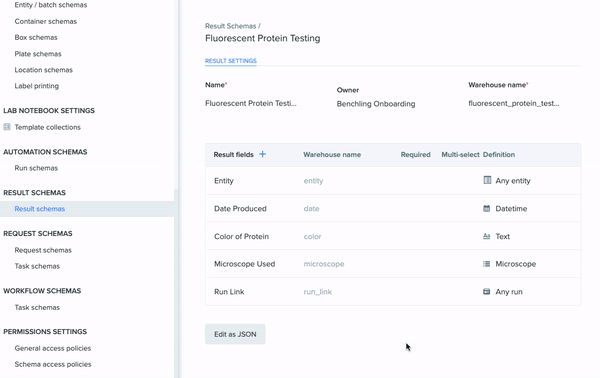Select the Entity result field row

tap(393, 181)
